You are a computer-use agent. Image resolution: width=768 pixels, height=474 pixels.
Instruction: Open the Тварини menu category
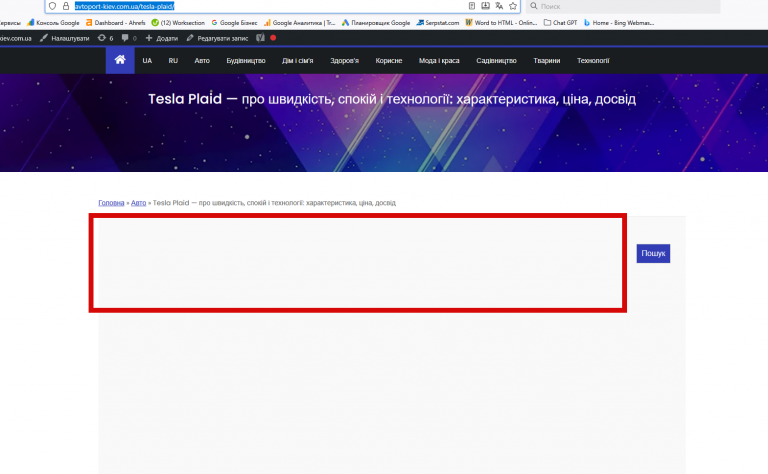(x=547, y=61)
